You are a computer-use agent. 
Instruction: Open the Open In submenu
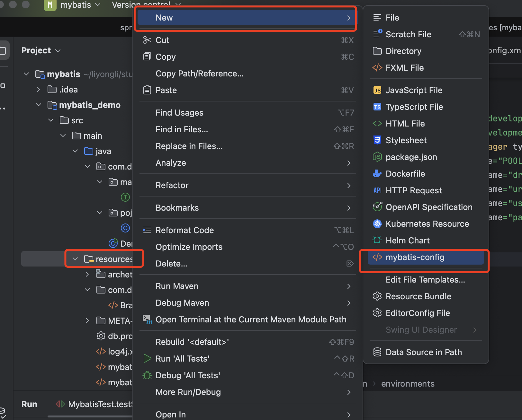[248, 415]
